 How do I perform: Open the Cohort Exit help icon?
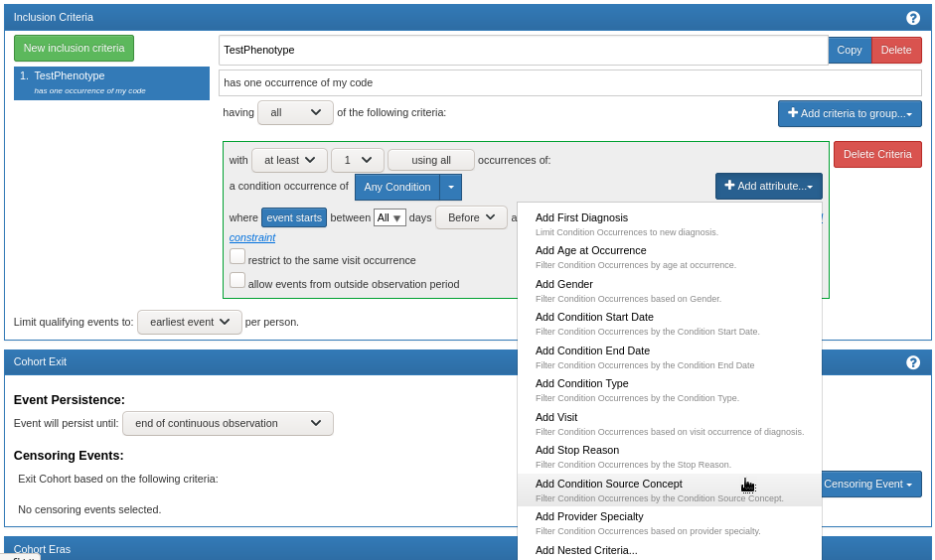pyautogui.click(x=912, y=362)
